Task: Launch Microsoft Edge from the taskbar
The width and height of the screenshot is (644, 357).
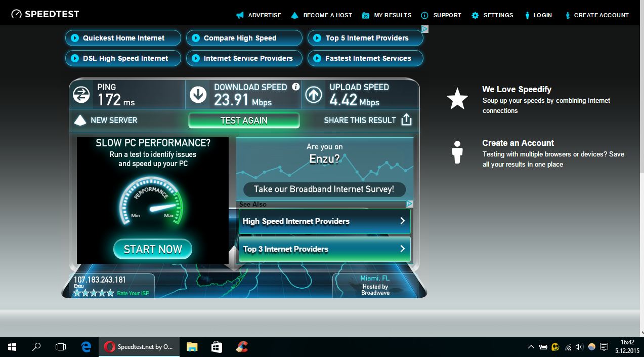Action: pos(86,347)
